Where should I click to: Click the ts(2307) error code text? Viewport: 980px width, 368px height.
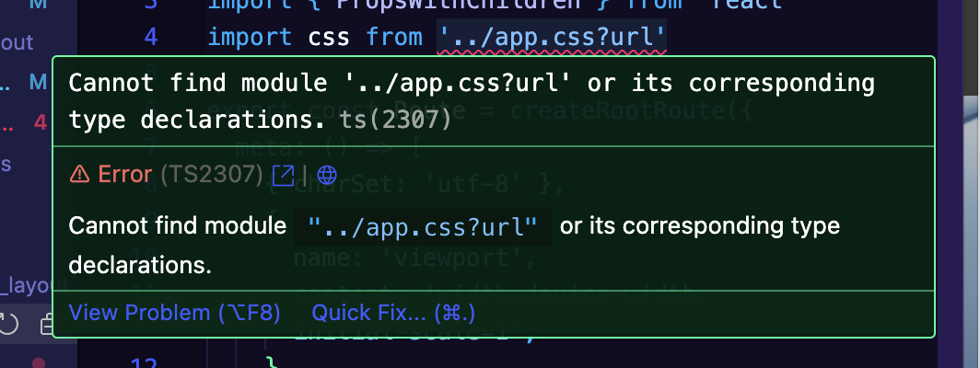coord(395,120)
